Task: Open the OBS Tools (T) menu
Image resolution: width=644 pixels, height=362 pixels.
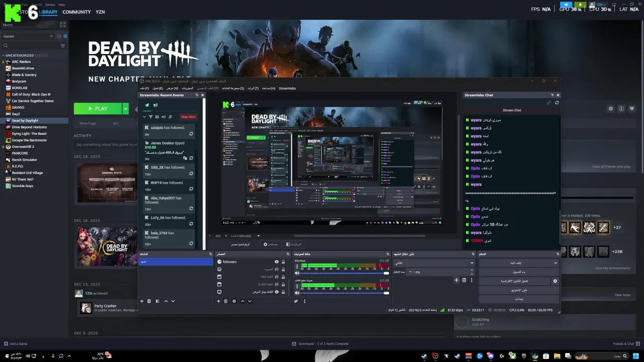Action: pos(253,88)
